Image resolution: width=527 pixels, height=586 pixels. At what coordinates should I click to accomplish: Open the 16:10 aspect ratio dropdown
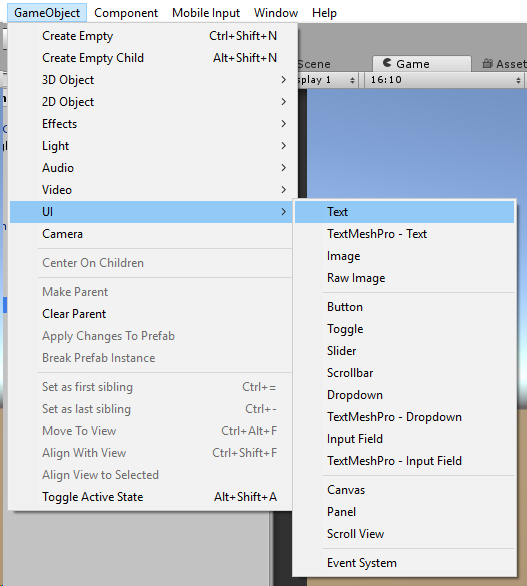click(444, 80)
